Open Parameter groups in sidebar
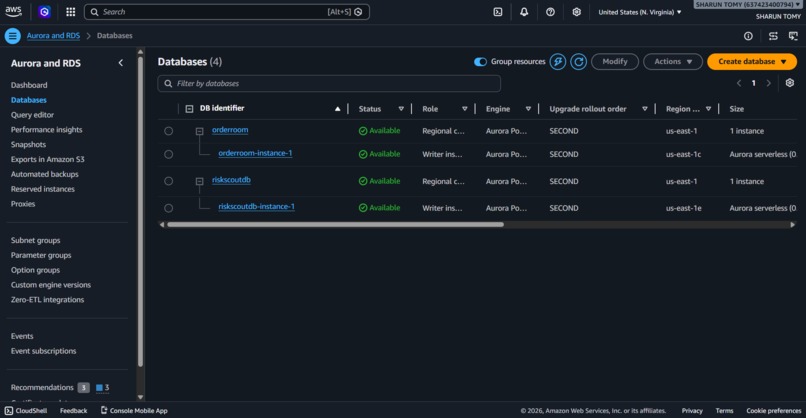 click(x=41, y=255)
